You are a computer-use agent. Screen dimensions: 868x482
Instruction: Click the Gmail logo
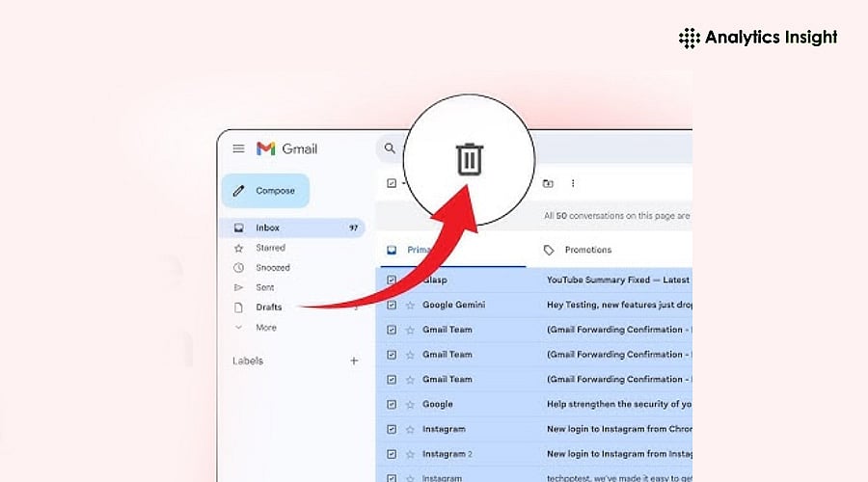[286, 148]
